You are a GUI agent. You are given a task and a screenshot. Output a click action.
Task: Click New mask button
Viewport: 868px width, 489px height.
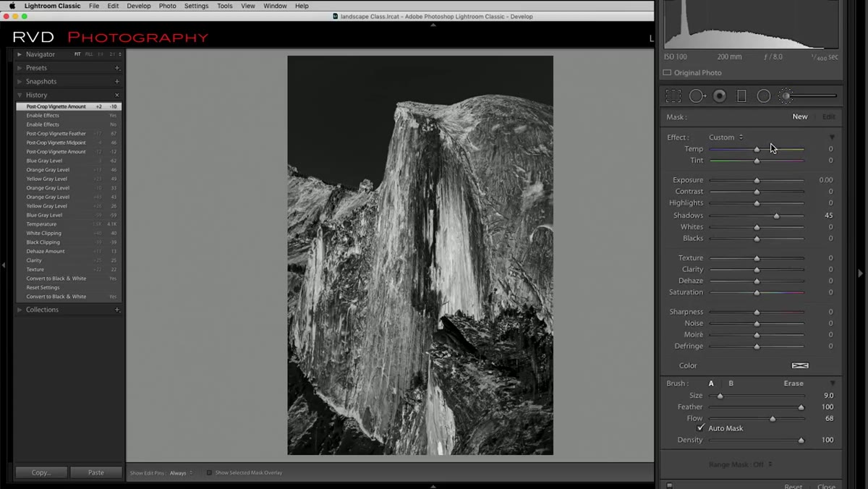pos(799,116)
